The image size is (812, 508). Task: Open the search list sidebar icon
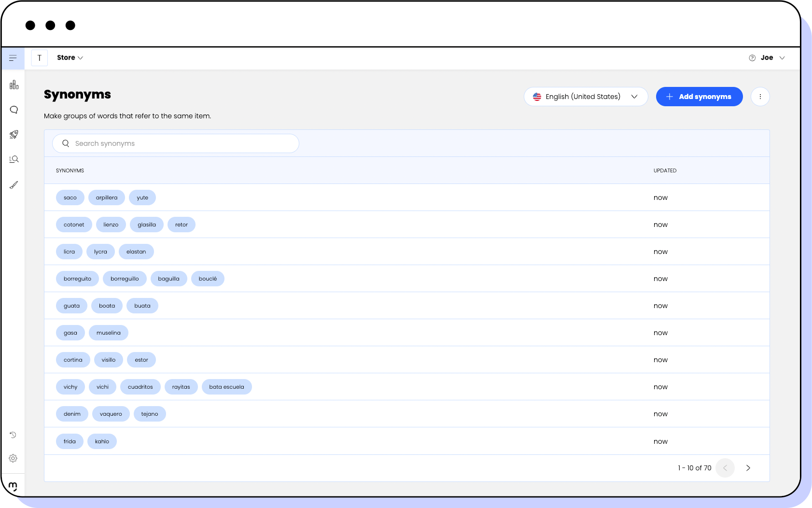(x=14, y=159)
